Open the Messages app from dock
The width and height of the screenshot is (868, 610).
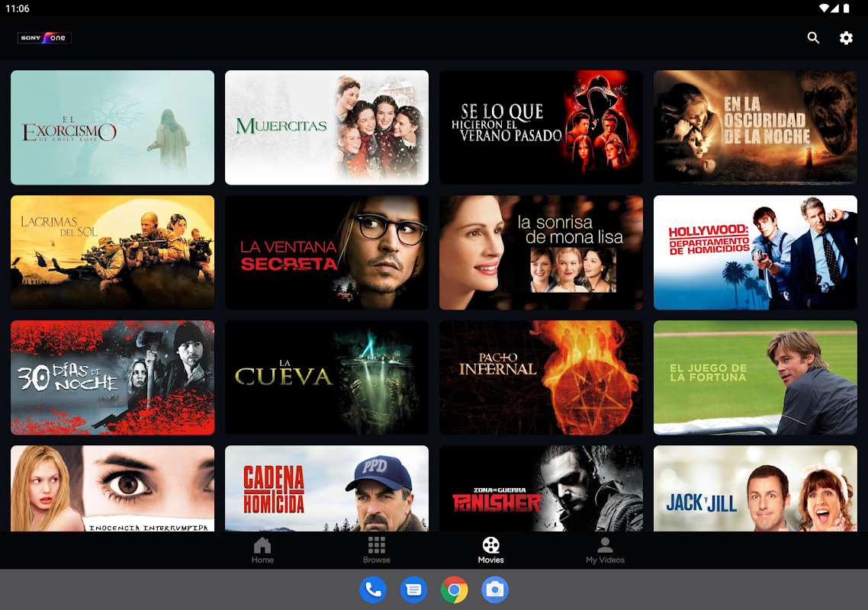[413, 589]
